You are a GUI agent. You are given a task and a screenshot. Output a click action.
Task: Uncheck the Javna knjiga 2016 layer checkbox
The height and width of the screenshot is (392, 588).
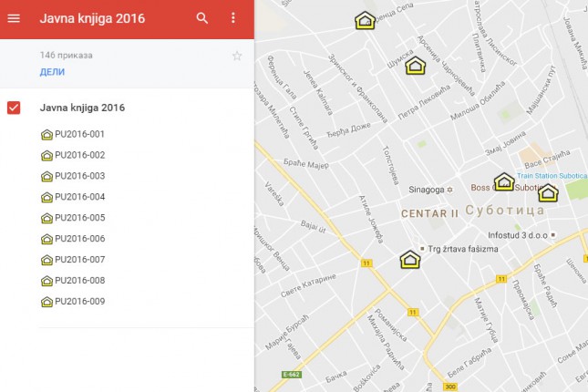pyautogui.click(x=14, y=108)
